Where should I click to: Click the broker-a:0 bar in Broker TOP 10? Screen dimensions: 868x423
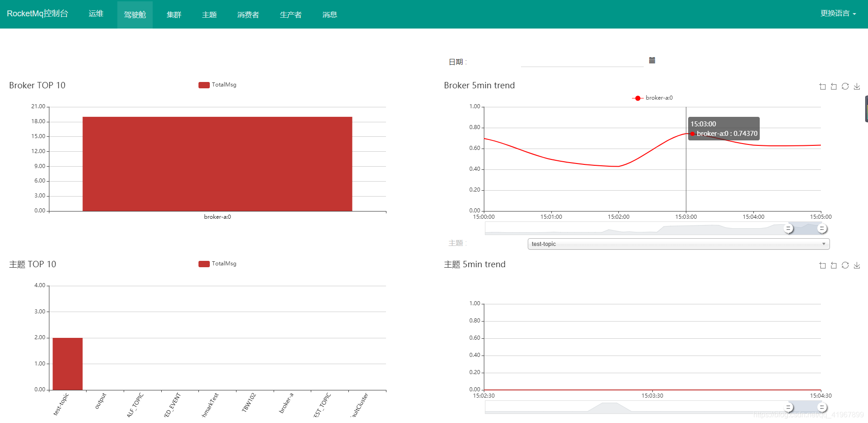coord(217,164)
